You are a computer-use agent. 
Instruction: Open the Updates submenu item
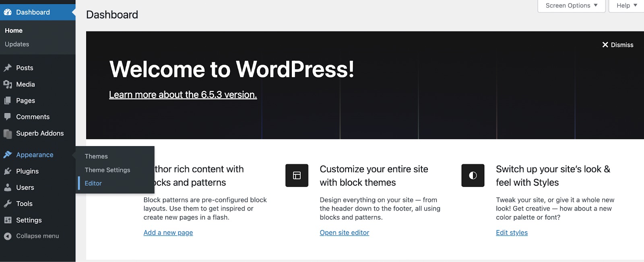click(17, 44)
